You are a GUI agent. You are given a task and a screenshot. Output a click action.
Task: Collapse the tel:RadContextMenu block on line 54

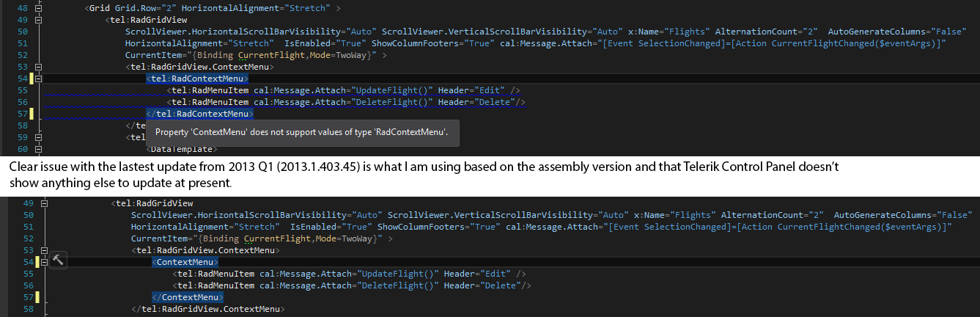[x=38, y=79]
